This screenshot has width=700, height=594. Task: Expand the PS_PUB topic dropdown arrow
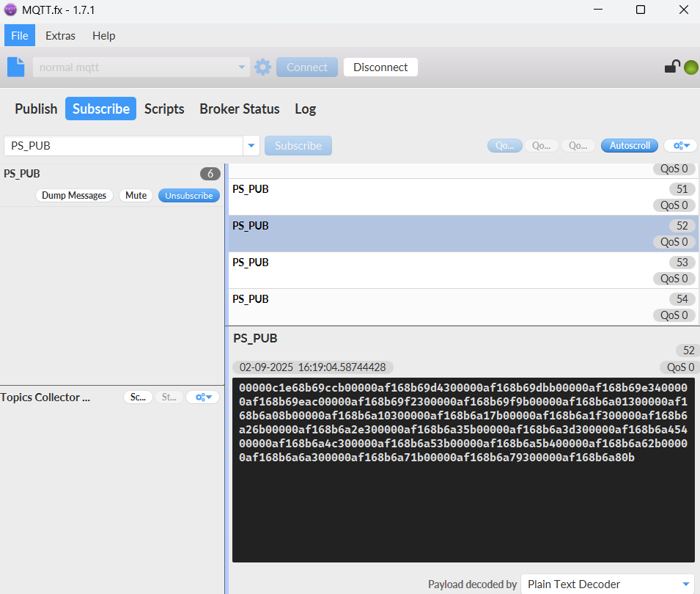[251, 146]
